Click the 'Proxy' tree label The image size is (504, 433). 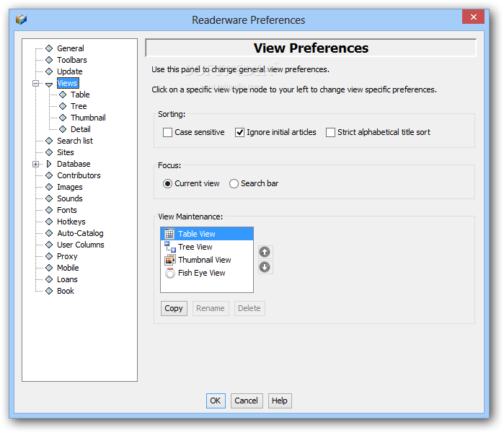point(67,256)
